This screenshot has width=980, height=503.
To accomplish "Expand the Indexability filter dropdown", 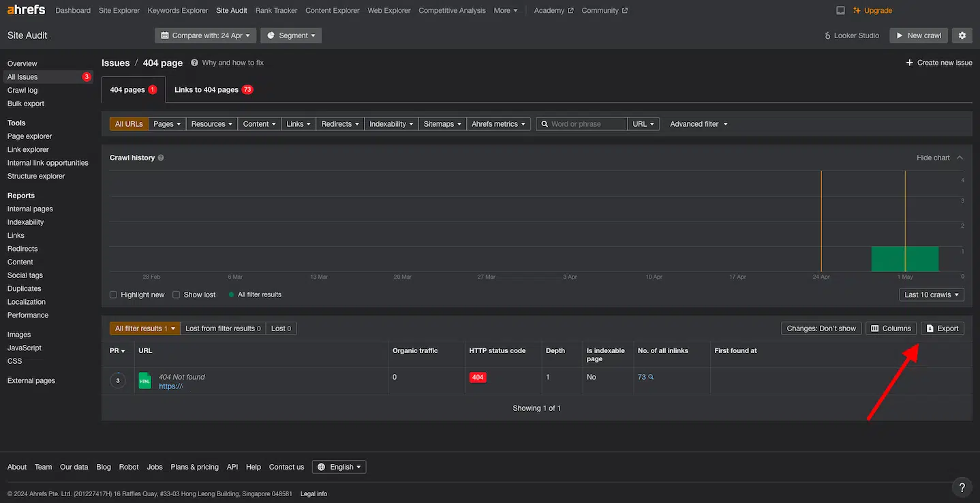I will pos(391,124).
